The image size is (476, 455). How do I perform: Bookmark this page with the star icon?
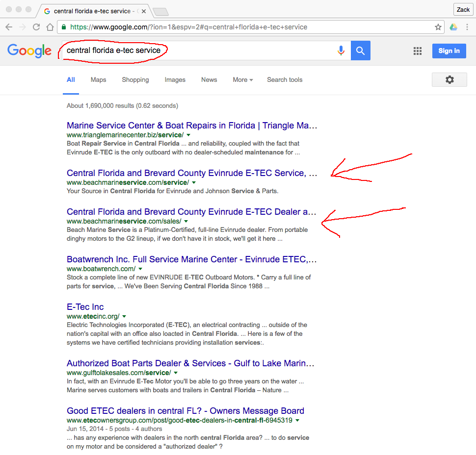438,27
